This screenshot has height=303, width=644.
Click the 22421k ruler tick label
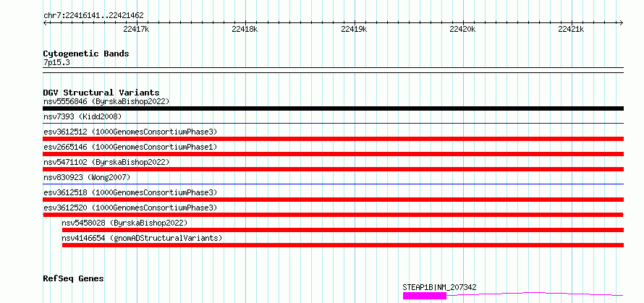[x=572, y=29]
